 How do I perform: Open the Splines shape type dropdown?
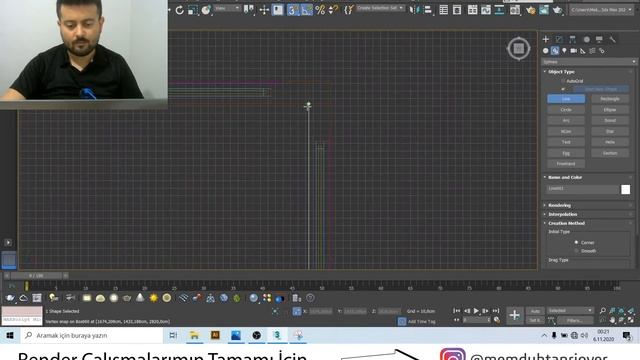click(589, 62)
